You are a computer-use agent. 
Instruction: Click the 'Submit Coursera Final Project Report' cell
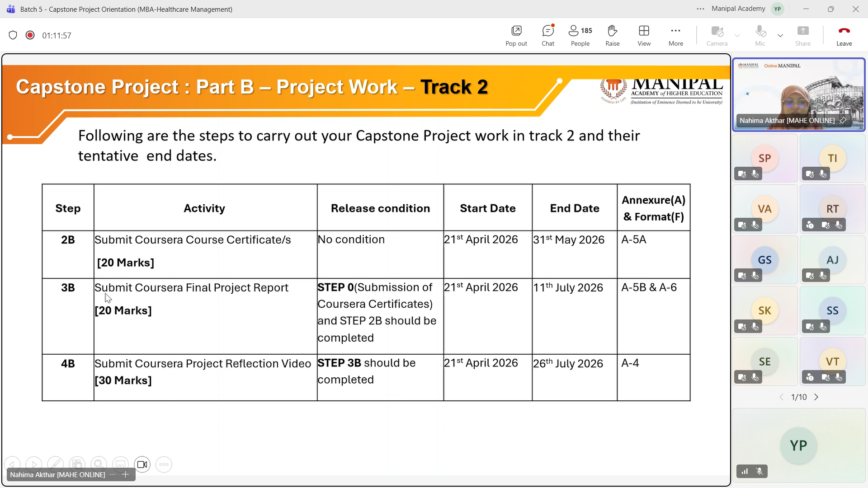206,316
